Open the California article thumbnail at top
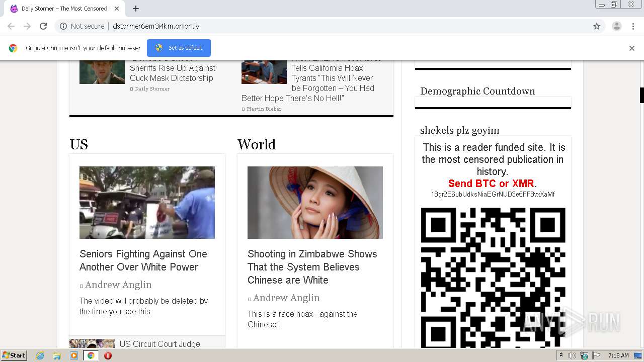This screenshot has width=644, height=362. 264,72
